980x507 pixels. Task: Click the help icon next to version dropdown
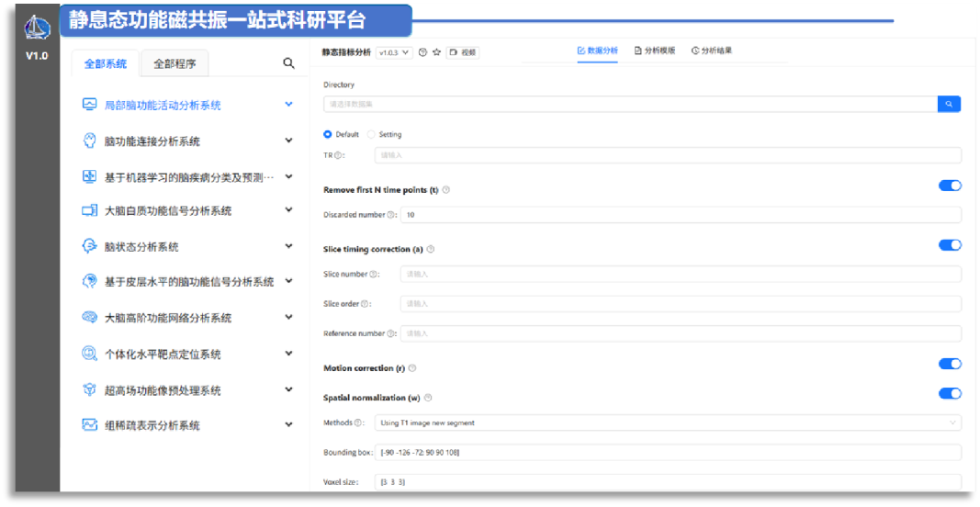point(422,52)
